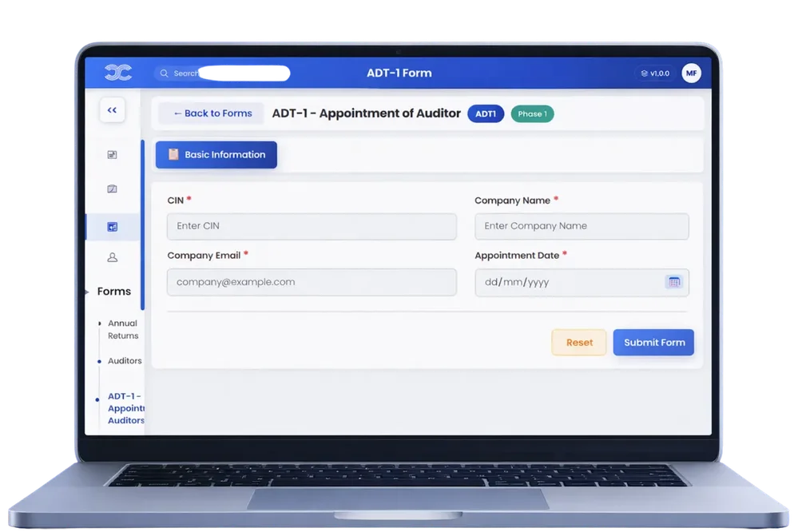Click the MF user avatar

691,73
